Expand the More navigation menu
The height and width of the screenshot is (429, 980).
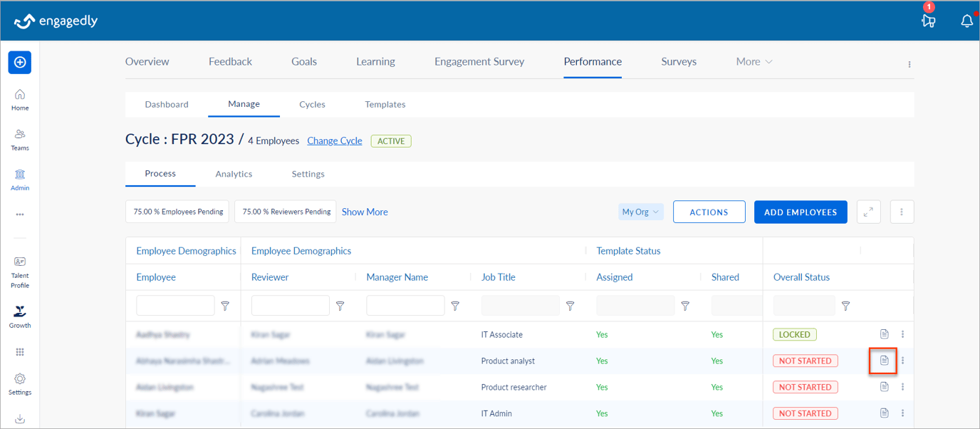click(x=754, y=62)
